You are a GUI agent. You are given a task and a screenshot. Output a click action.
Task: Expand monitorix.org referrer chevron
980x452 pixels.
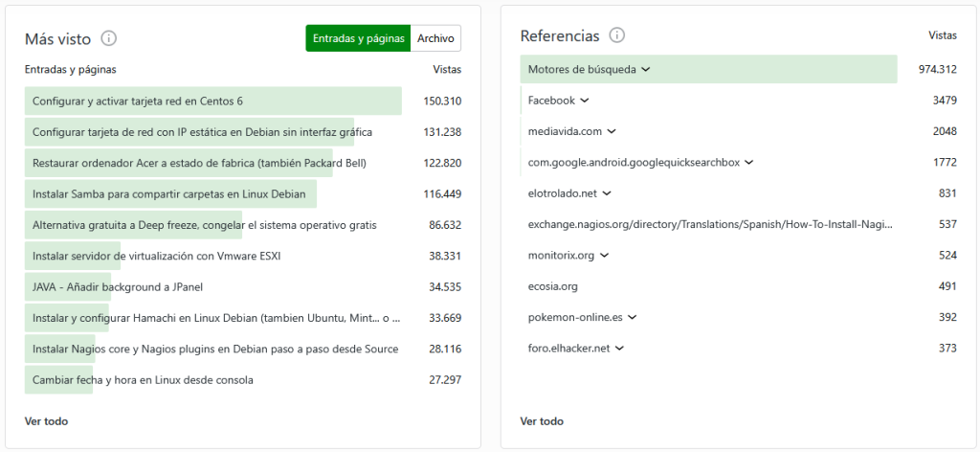[x=605, y=256]
